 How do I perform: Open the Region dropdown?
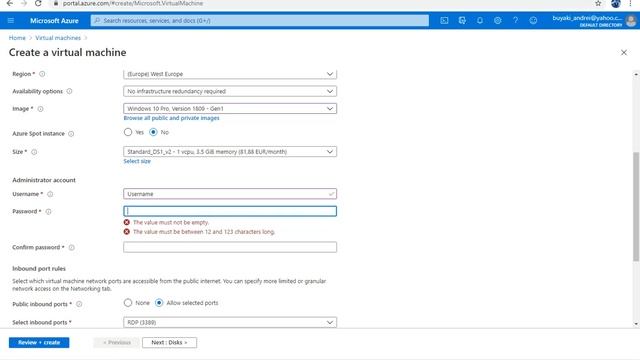[x=230, y=74]
